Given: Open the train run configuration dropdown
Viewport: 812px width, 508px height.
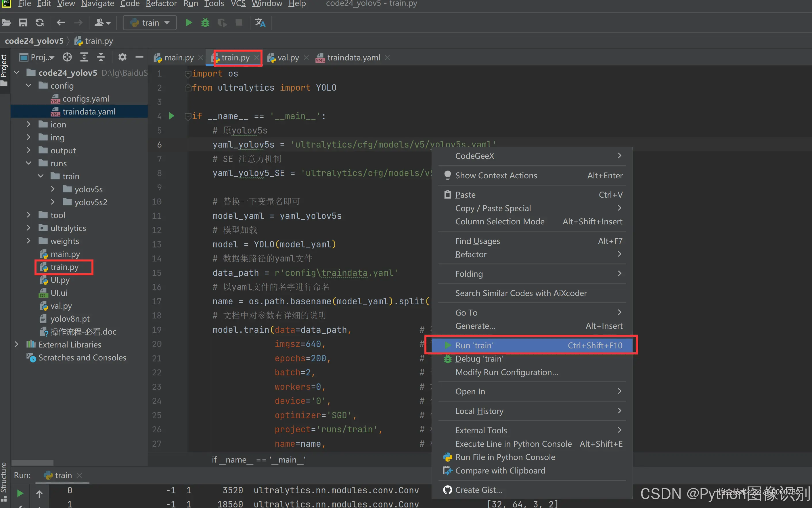Looking at the screenshot, I should pos(150,22).
